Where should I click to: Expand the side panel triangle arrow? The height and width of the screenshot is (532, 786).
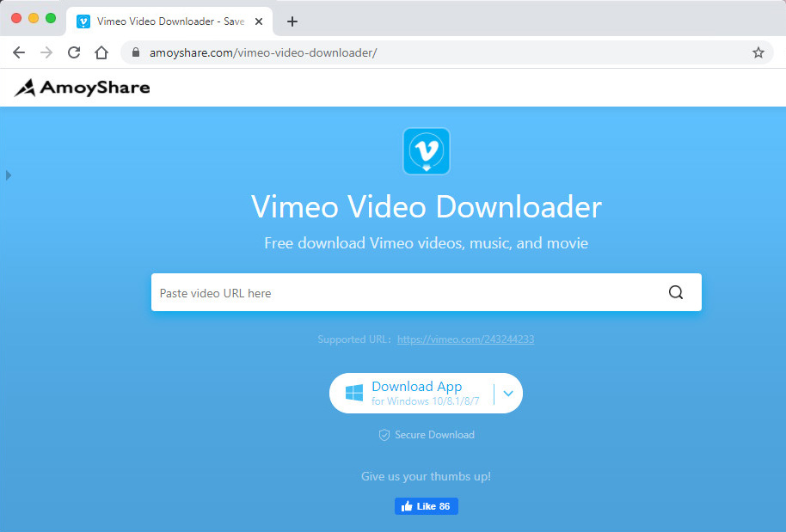[9, 175]
